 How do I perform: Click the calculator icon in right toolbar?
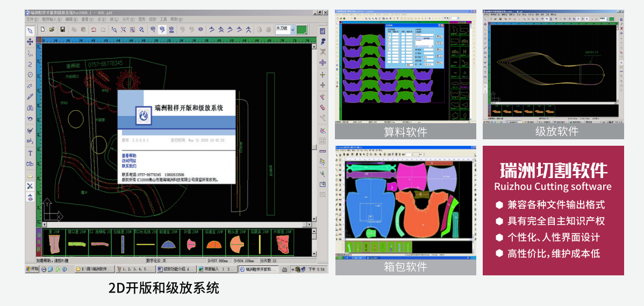coord(323,31)
